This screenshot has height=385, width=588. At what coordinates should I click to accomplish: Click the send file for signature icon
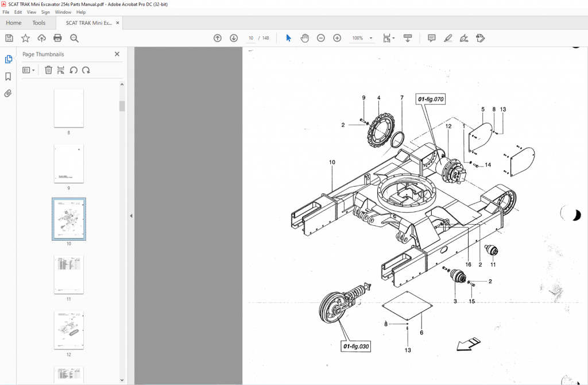tap(481, 38)
